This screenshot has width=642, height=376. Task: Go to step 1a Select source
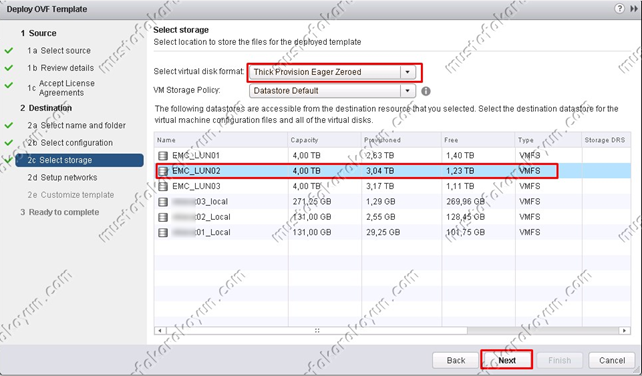pos(59,51)
